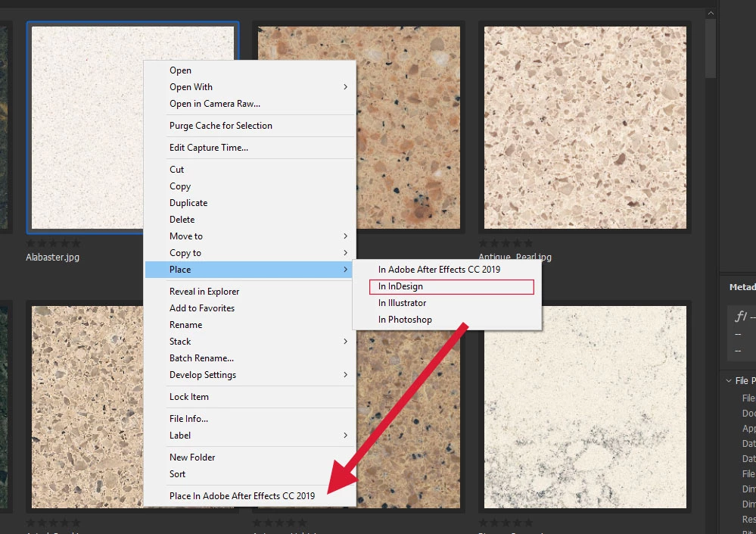This screenshot has height=534, width=756.
Task: Select Batch Rename...
Action: click(x=250, y=358)
